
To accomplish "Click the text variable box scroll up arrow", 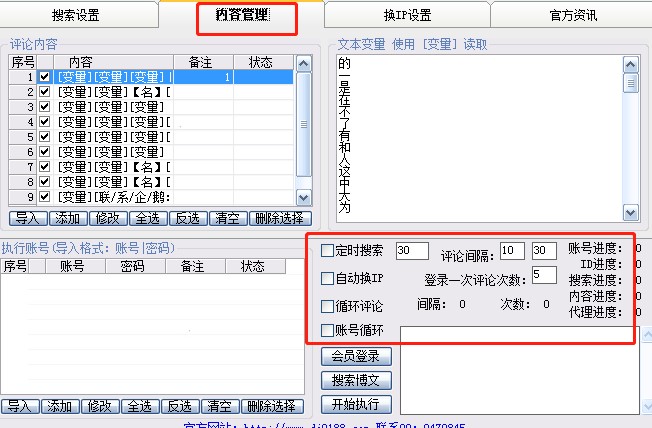I will pyautogui.click(x=631, y=64).
